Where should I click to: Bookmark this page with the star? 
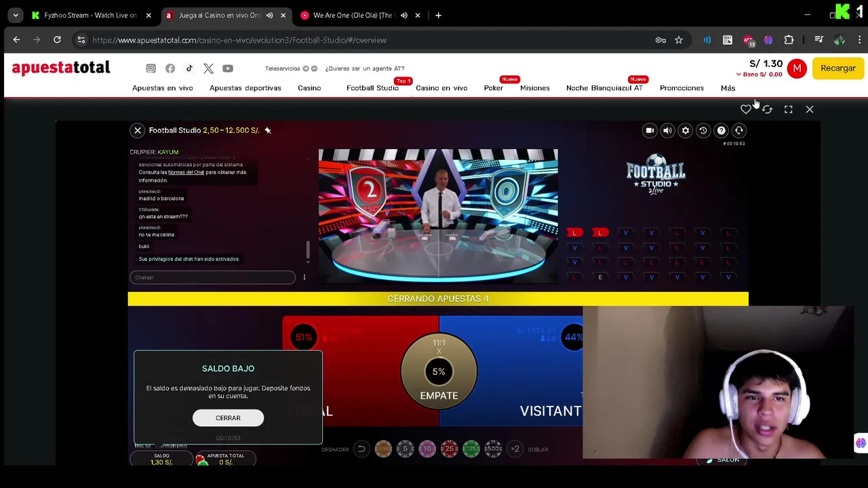click(x=679, y=40)
